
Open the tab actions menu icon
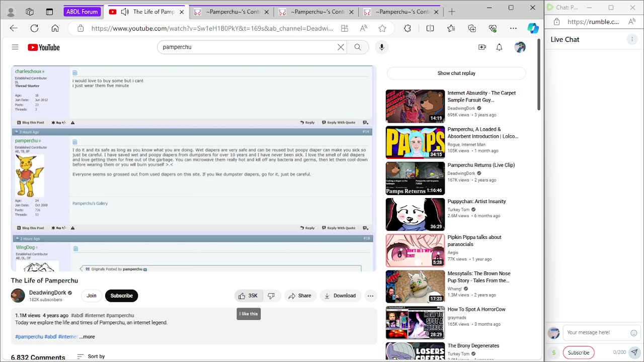[x=49, y=12]
